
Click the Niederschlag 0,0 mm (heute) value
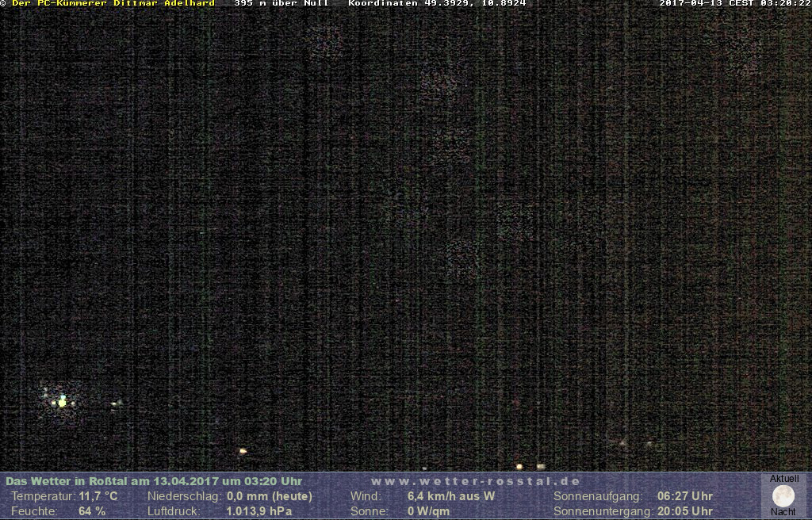pyautogui.click(x=269, y=496)
